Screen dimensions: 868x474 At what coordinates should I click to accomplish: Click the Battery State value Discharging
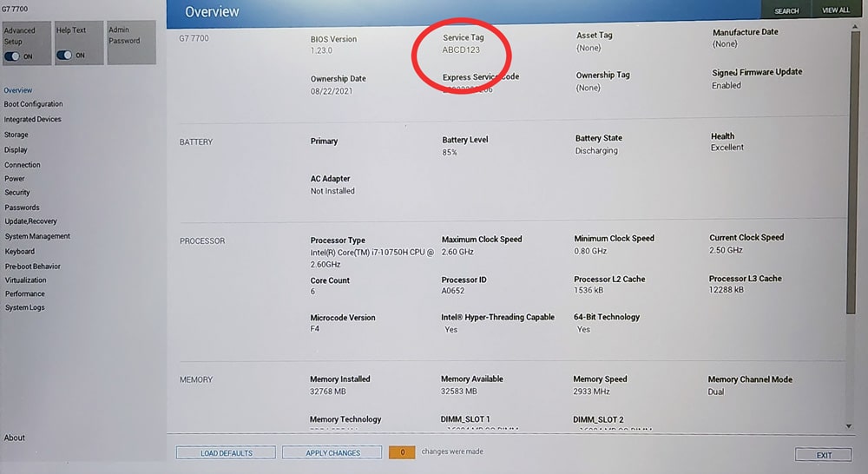596,150
